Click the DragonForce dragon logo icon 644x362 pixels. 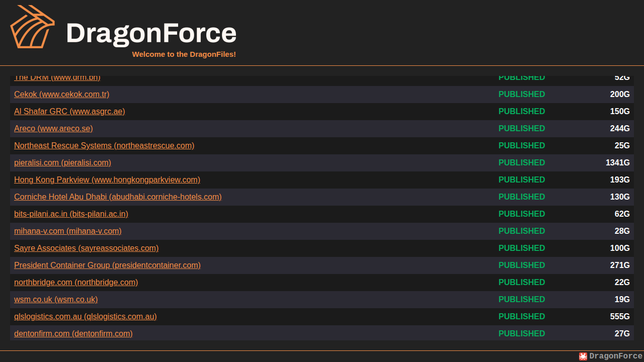32,27
